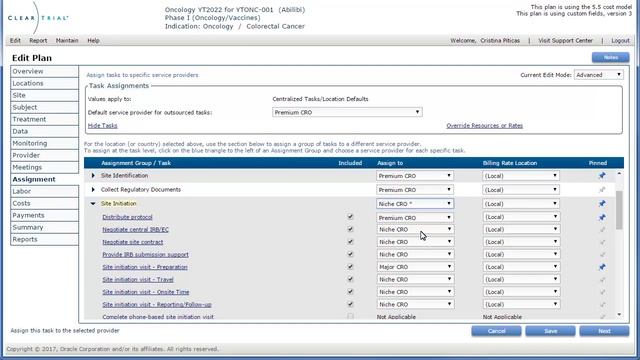Open Billing Rate Location dropdown for Negotiate site contract
This screenshot has height=360, width=640.
pos(521,242)
